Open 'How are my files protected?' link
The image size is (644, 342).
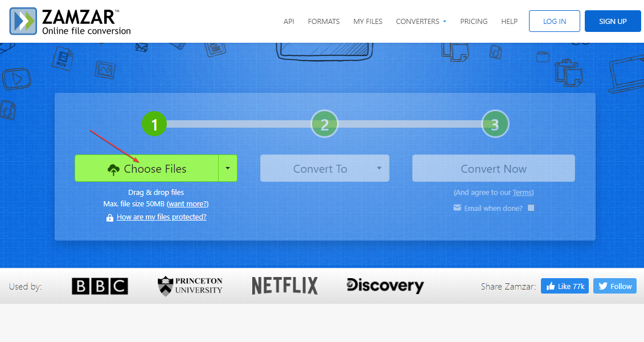click(161, 217)
